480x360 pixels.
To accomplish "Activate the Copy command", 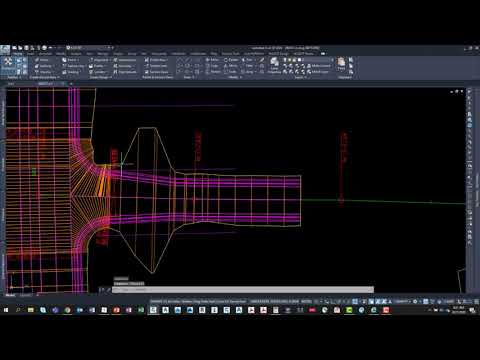I will pyautogui.click(x=212, y=66).
